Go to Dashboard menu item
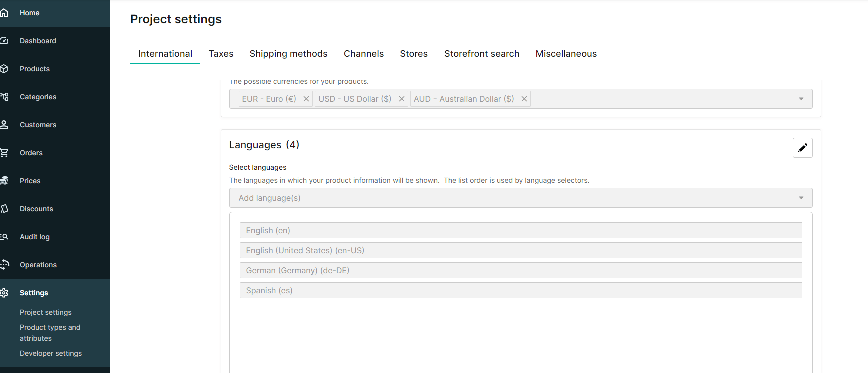Screen dimensions: 868x373 coord(38,41)
